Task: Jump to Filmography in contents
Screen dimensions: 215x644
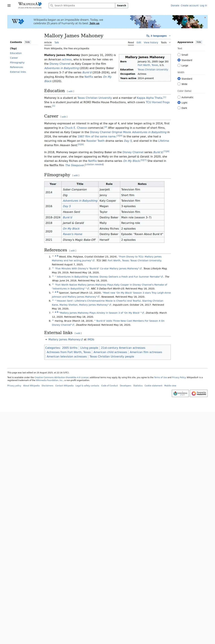Action: (x=17, y=63)
